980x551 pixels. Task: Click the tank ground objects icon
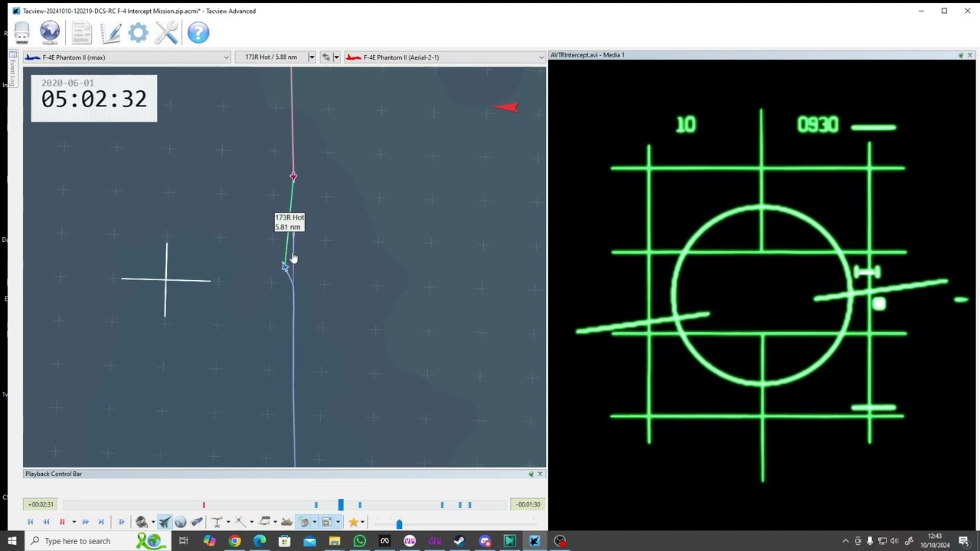pyautogui.click(x=286, y=522)
